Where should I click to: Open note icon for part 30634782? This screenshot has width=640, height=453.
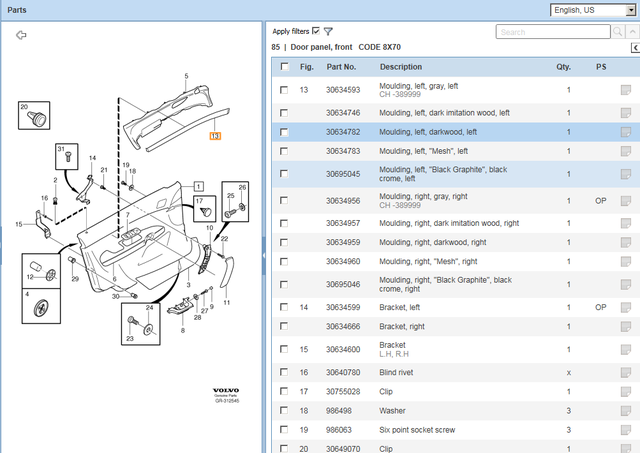(625, 132)
